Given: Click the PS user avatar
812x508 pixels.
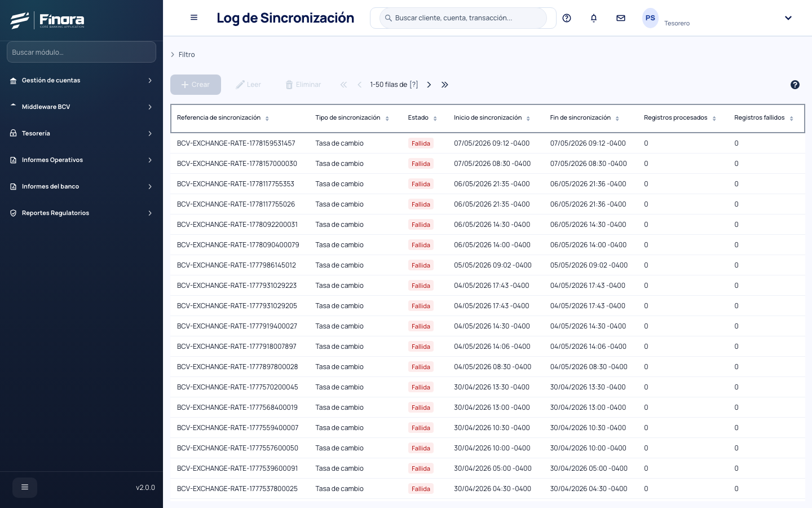Looking at the screenshot, I should pyautogui.click(x=650, y=18).
